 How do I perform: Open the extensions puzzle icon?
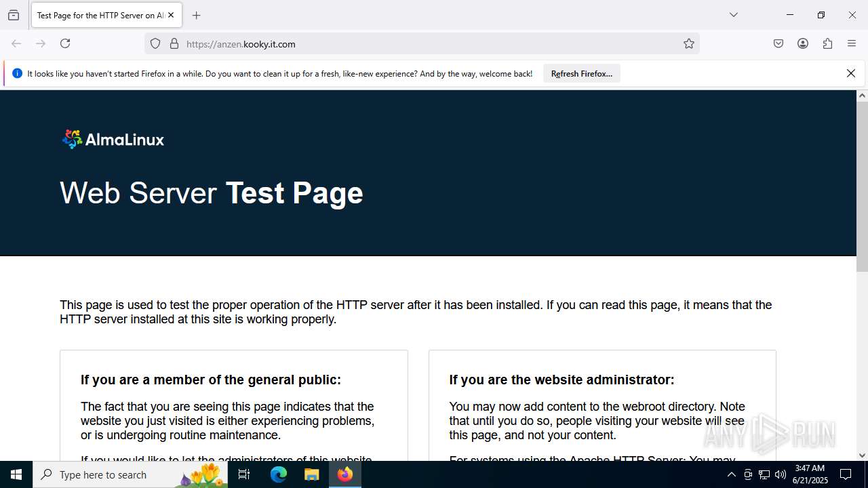pos(827,43)
